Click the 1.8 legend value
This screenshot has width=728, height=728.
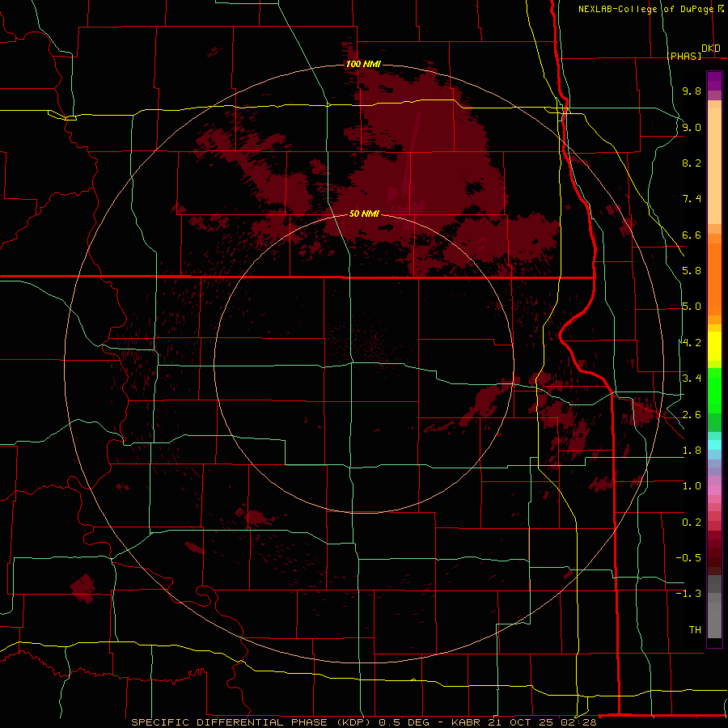coord(692,451)
